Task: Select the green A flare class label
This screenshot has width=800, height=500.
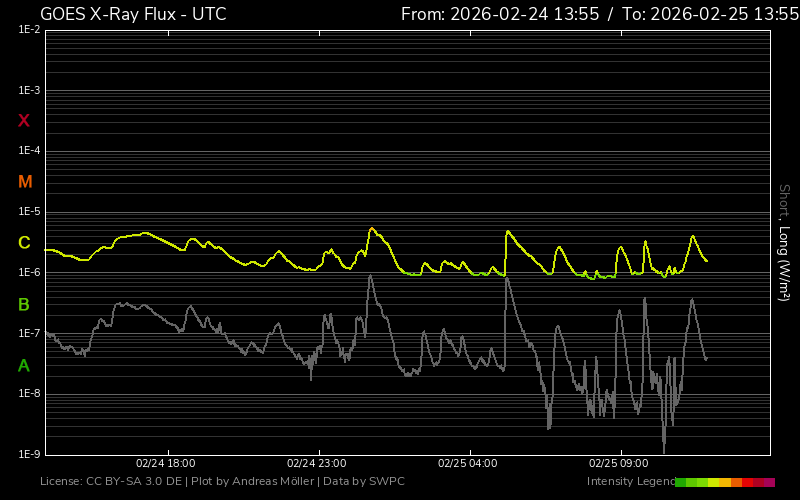Action: coord(24,365)
